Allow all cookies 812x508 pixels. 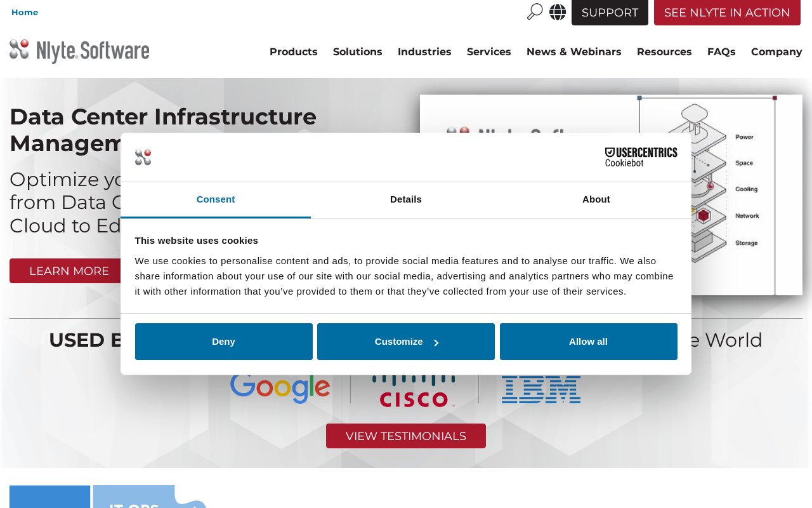[x=589, y=342]
